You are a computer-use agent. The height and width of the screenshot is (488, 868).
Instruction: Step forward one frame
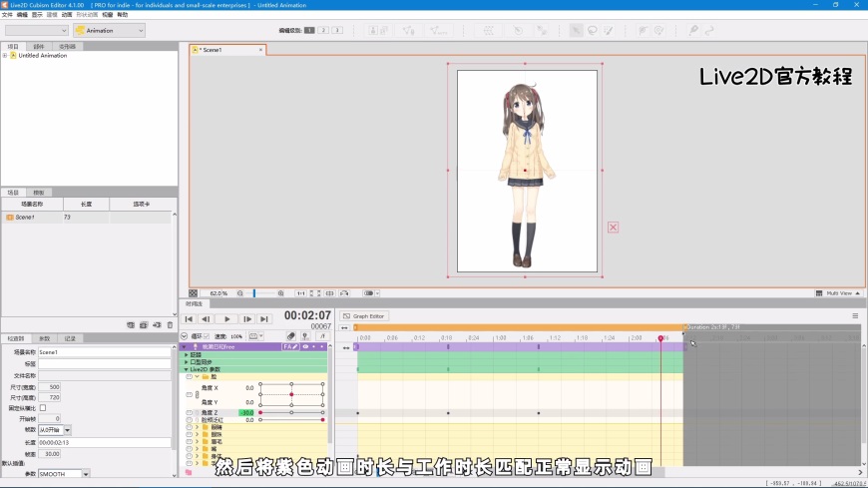pos(247,319)
